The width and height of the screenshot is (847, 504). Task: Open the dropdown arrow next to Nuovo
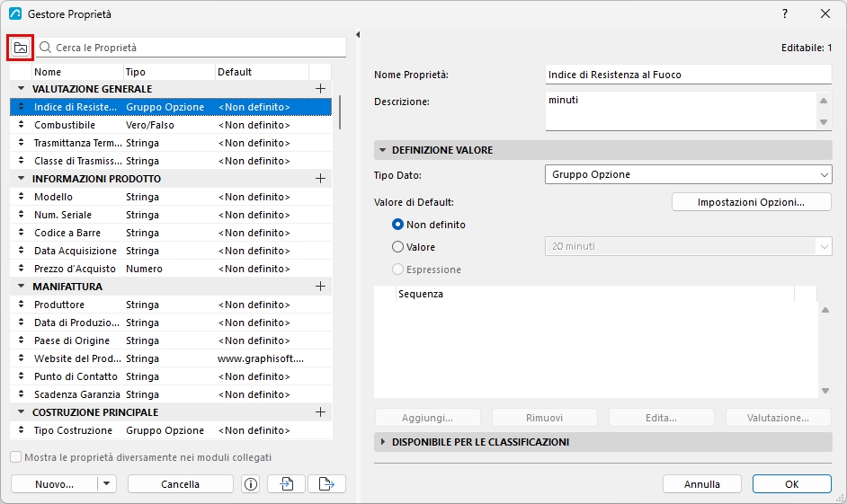(x=106, y=484)
